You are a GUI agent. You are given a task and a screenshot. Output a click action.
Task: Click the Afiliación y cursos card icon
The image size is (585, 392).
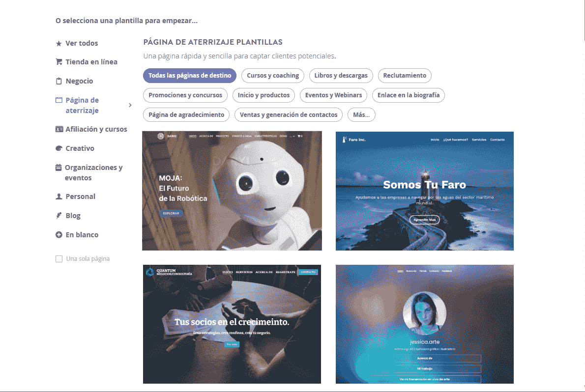click(x=59, y=129)
